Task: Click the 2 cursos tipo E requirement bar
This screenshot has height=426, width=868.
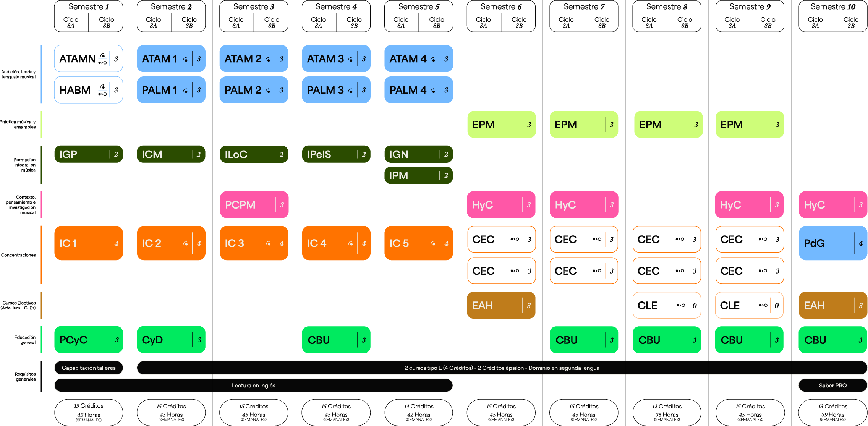Action: 502,368
